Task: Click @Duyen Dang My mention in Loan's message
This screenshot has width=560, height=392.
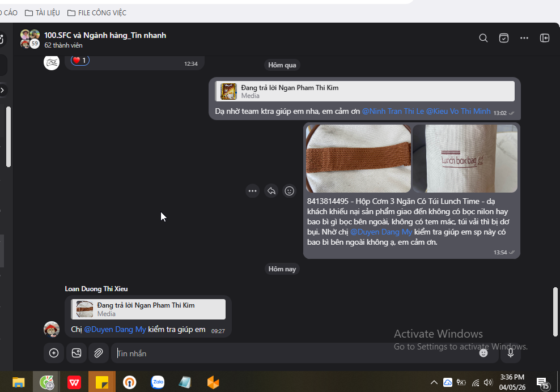Action: coord(115,330)
